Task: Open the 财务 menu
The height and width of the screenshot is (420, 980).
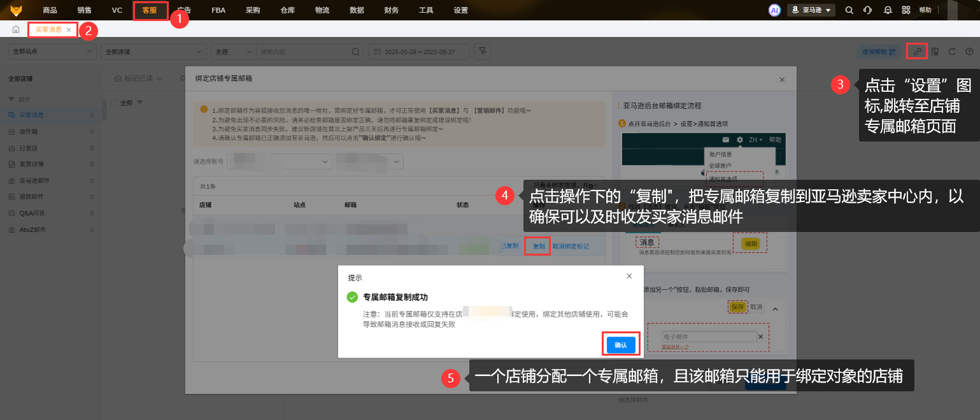Action: click(x=392, y=10)
